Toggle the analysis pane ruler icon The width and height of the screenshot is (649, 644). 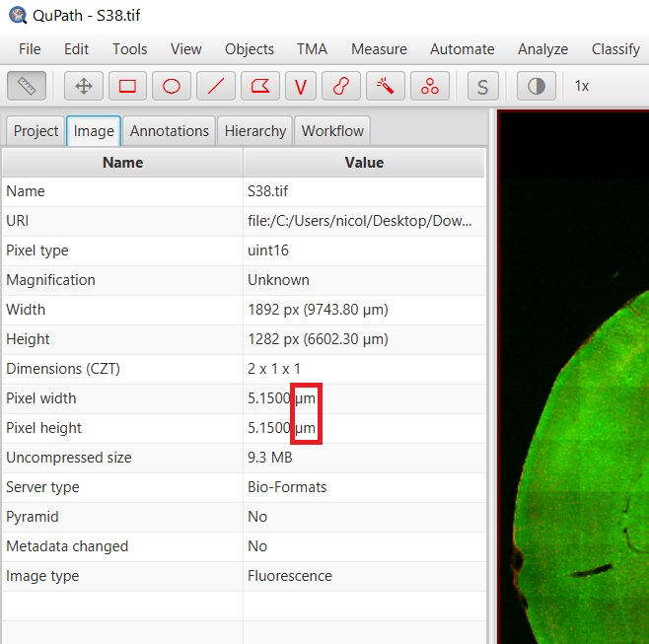pyautogui.click(x=27, y=86)
